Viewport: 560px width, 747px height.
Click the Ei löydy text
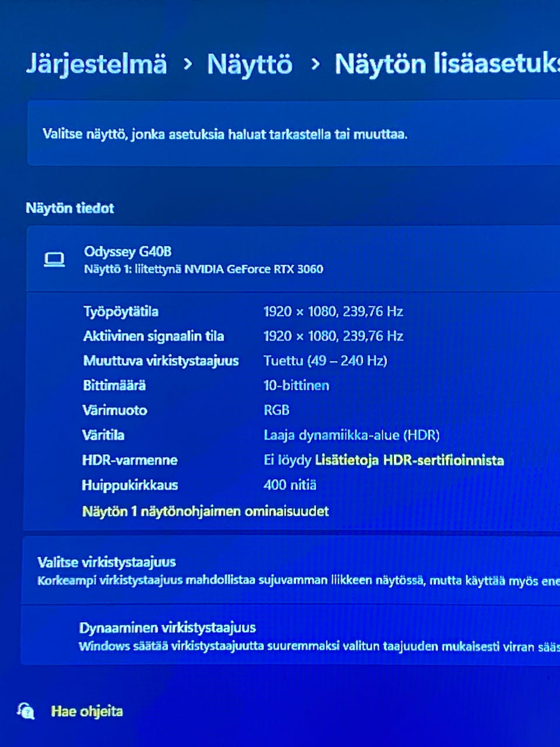(x=287, y=460)
